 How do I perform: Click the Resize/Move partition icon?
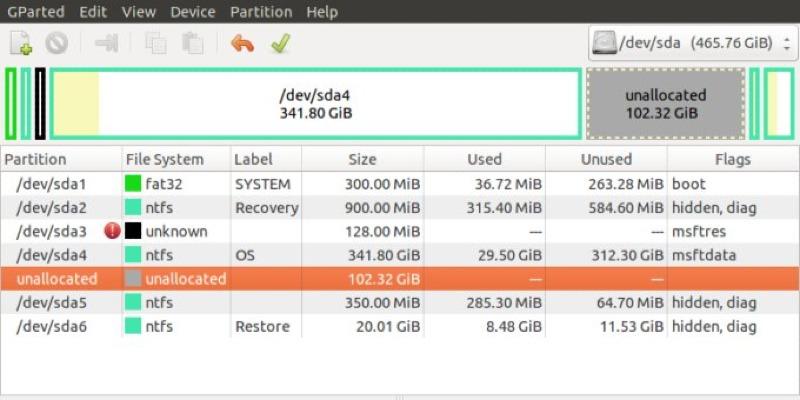pos(106,44)
